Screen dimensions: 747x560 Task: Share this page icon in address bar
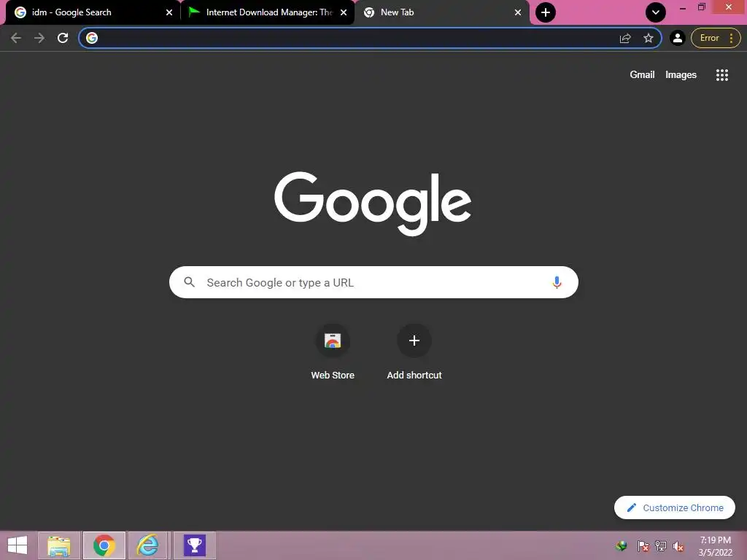point(625,38)
